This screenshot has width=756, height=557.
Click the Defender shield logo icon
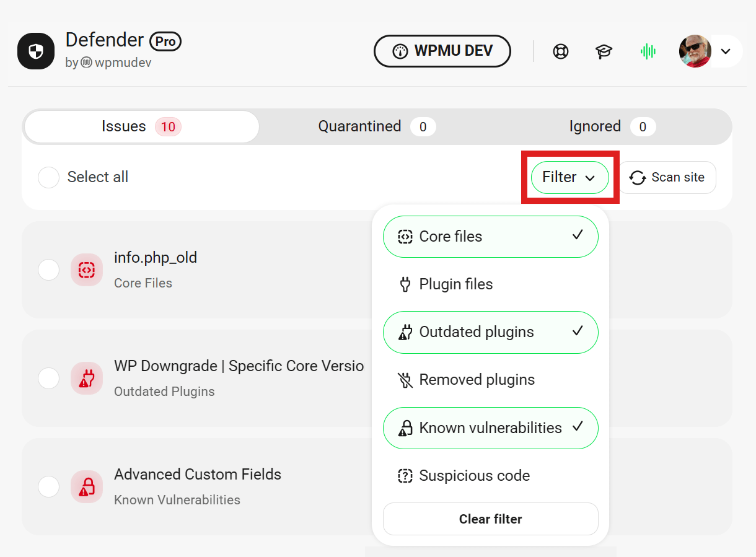[36, 51]
